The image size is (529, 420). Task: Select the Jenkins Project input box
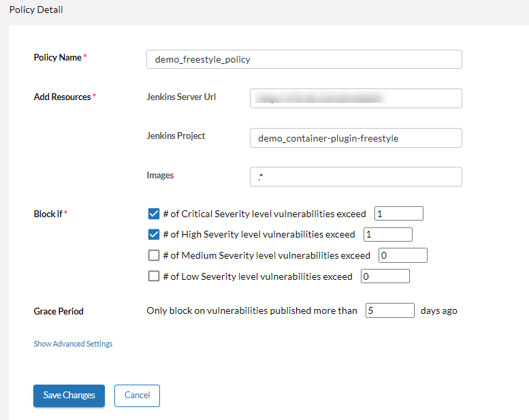[355, 138]
